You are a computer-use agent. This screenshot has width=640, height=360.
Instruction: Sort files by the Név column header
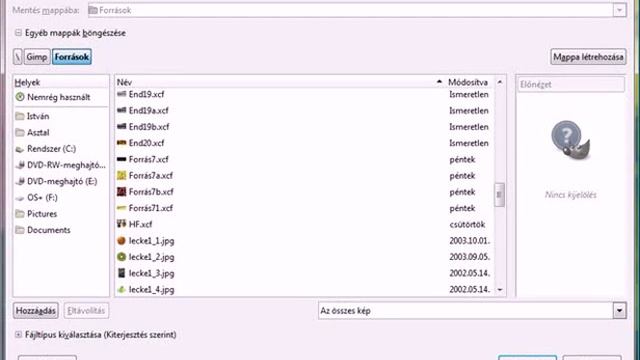point(280,82)
